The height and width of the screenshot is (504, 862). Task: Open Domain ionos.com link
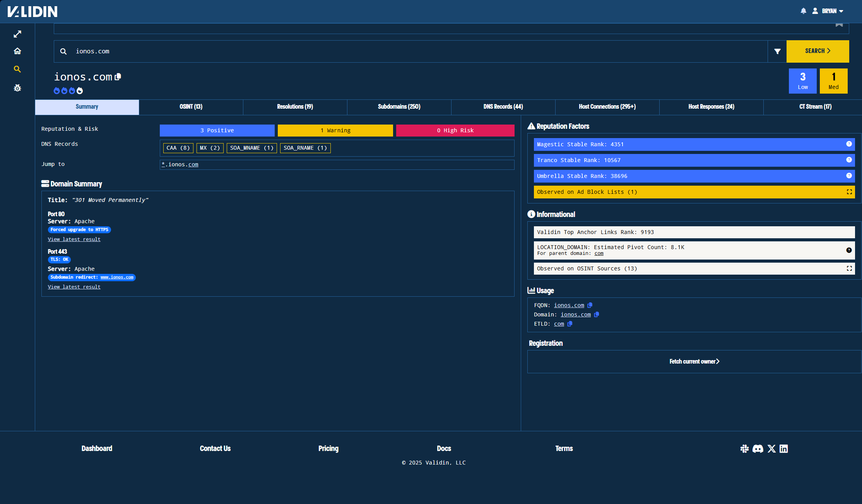point(576,314)
